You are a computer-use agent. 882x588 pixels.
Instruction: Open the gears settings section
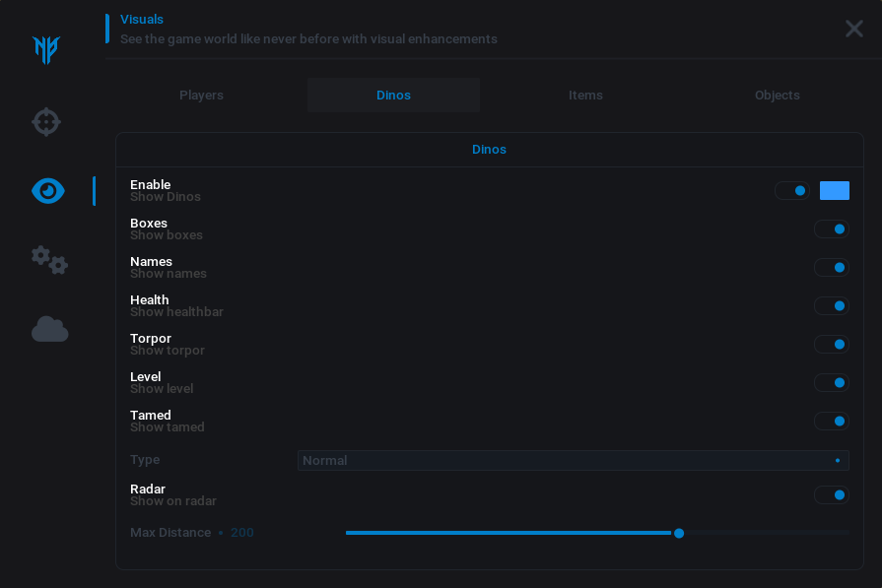49,260
